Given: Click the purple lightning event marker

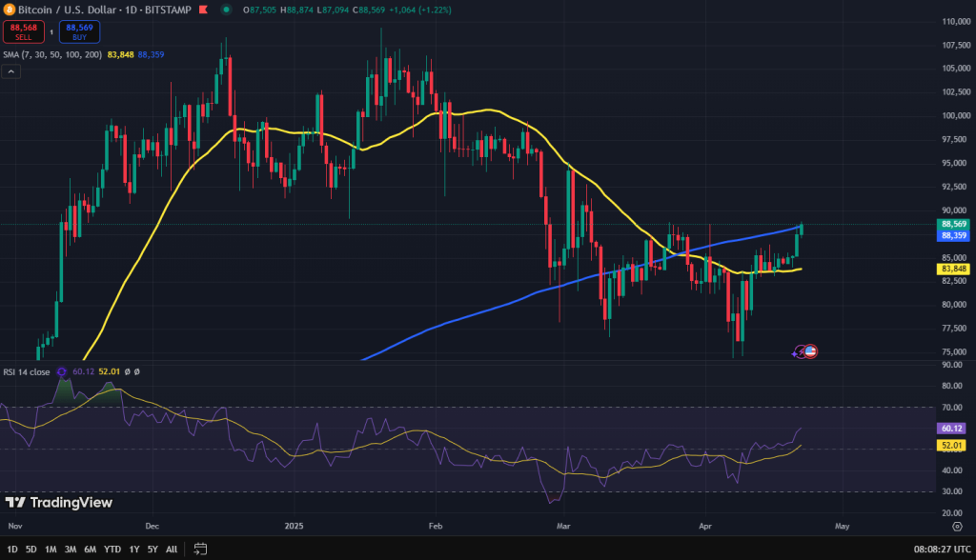Looking at the screenshot, I should pos(799,352).
